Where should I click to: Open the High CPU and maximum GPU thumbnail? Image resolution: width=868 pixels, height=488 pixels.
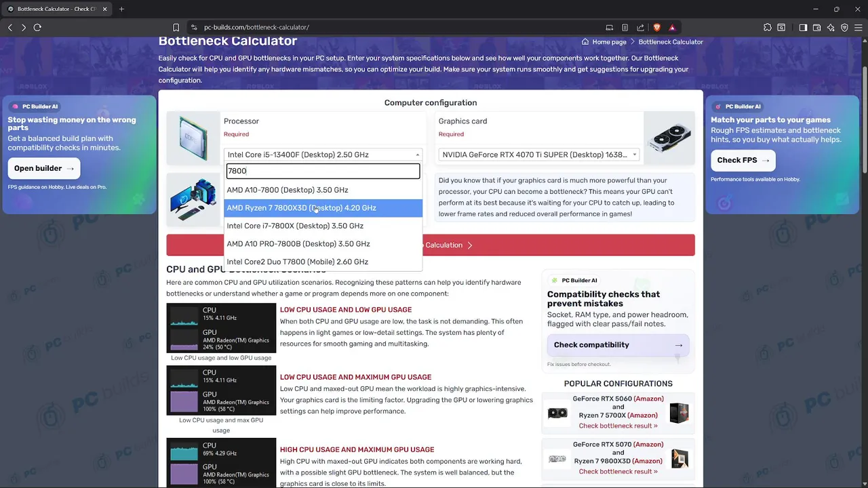221,463
